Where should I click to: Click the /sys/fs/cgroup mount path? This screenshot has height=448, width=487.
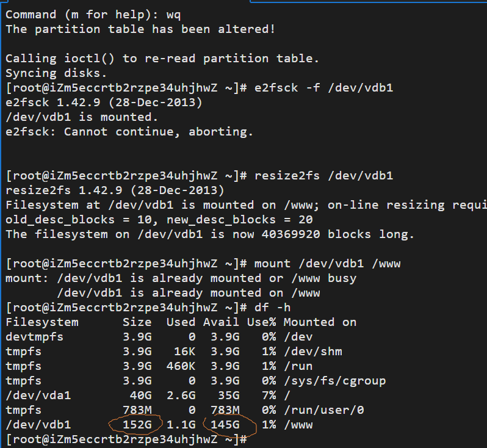[334, 380]
